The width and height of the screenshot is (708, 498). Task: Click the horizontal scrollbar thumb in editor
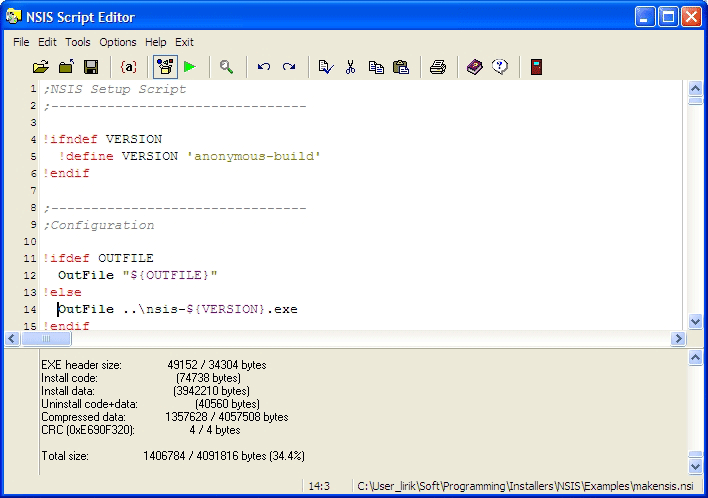click(45, 339)
